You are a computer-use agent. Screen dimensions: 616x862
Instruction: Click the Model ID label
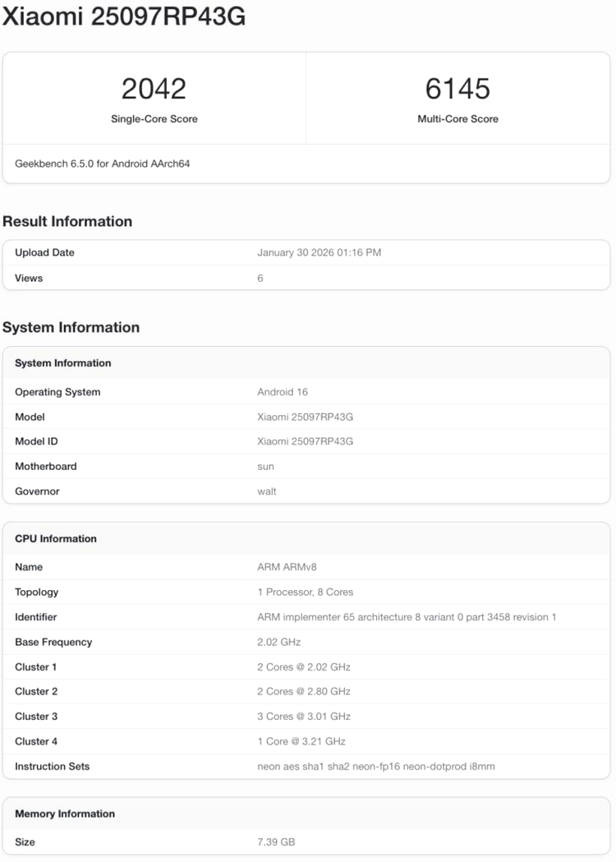coord(36,441)
